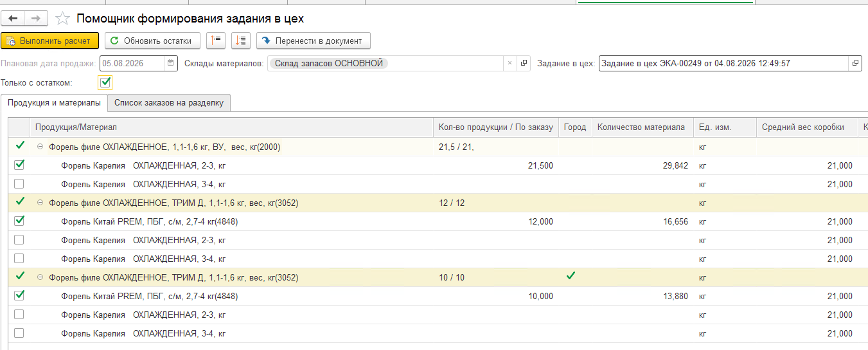Viewport: 868px width, 350px height.
Task: Click 'Перенести в документ' button
Action: (314, 41)
